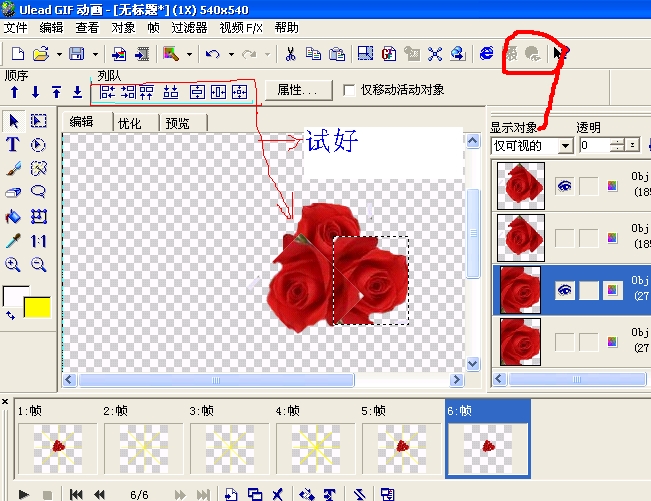The height and width of the screenshot is (501, 651).
Task: Open the 过滤器 menu
Action: pyautogui.click(x=191, y=28)
